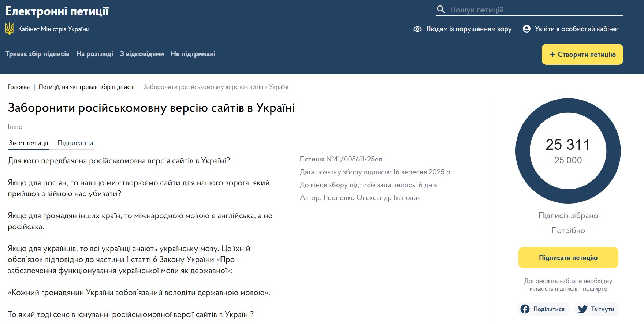Switch to the Підписанти tab

[x=75, y=143]
